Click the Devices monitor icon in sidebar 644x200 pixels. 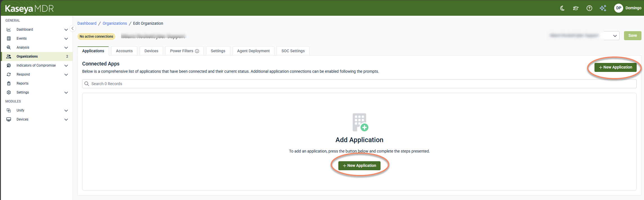pos(9,119)
